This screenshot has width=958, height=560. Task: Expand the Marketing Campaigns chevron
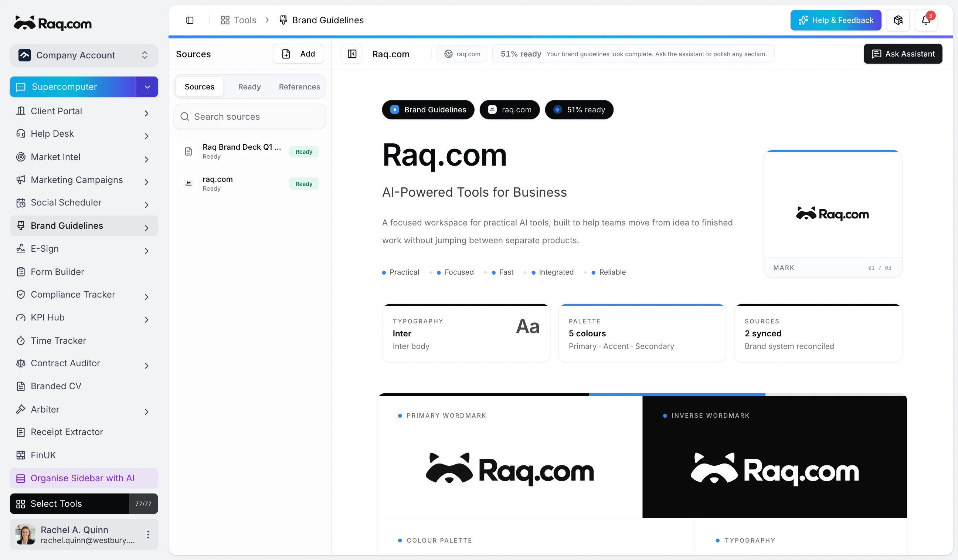point(146,182)
